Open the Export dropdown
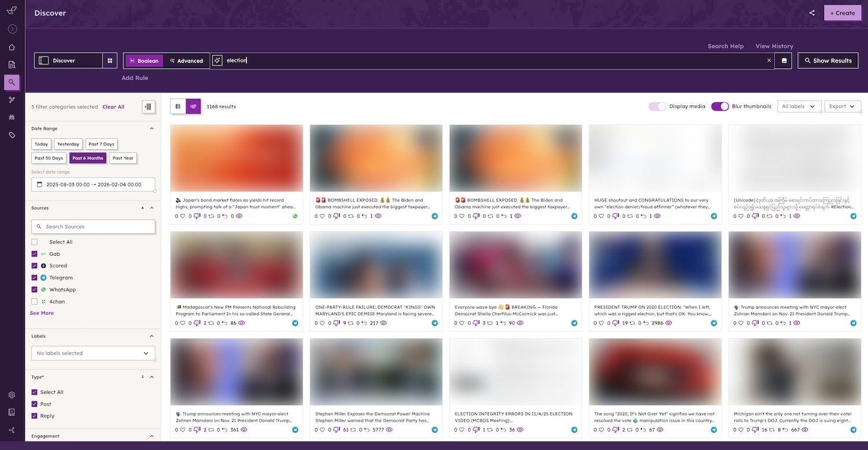The height and width of the screenshot is (450, 868). pyautogui.click(x=841, y=106)
